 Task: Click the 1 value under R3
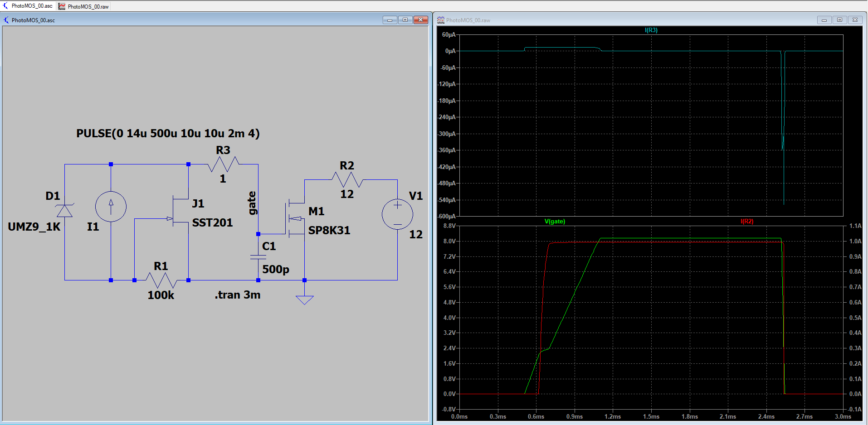[x=223, y=179]
